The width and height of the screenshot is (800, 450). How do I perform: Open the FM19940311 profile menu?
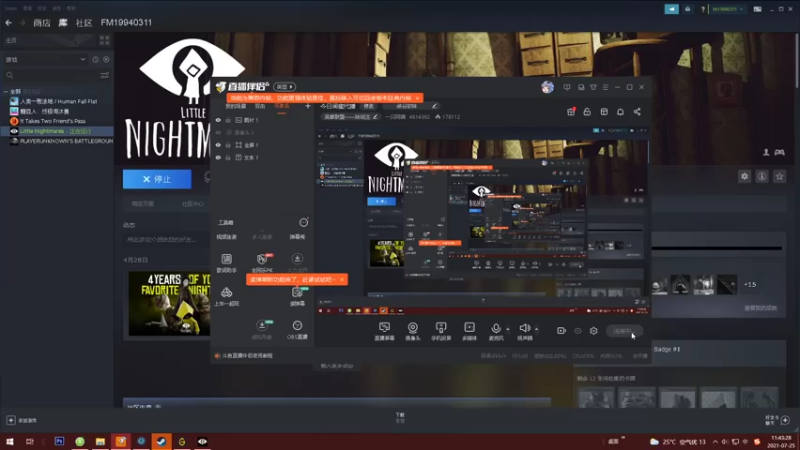pos(126,23)
